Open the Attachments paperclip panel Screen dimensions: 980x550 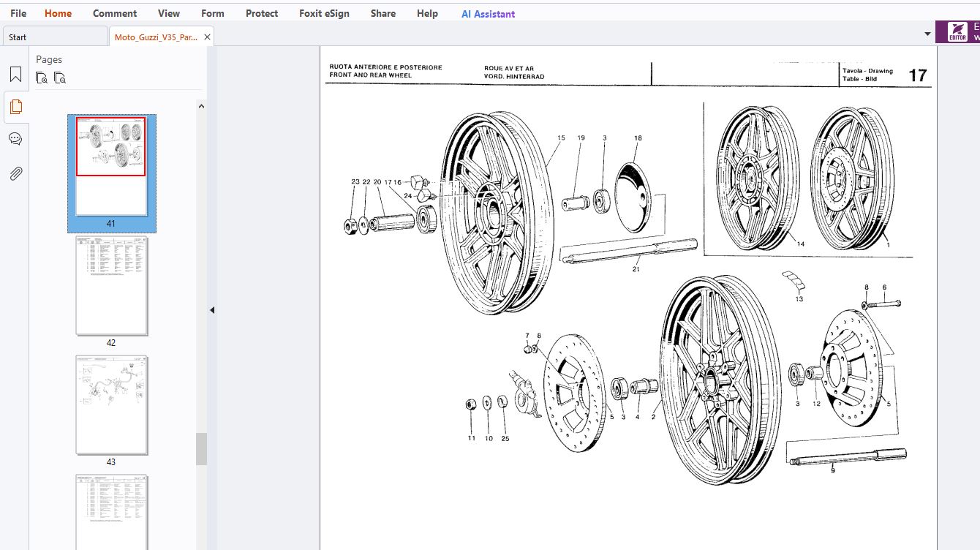tap(15, 173)
